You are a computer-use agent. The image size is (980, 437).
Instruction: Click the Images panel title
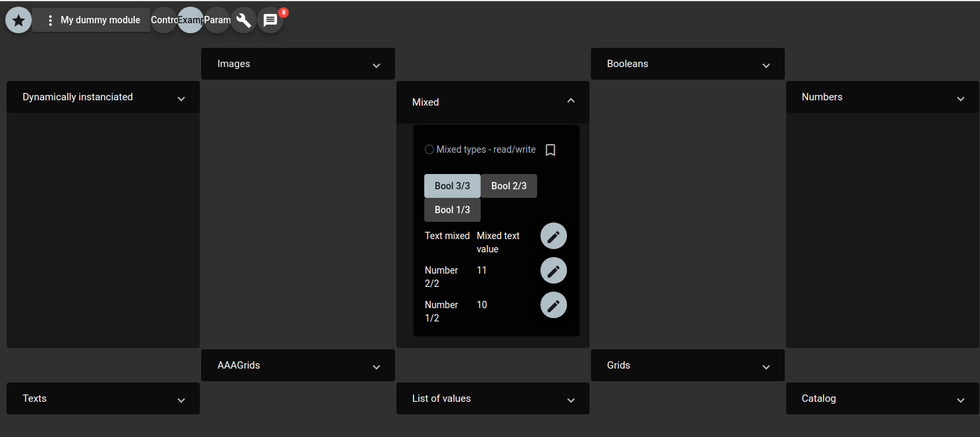(234, 64)
